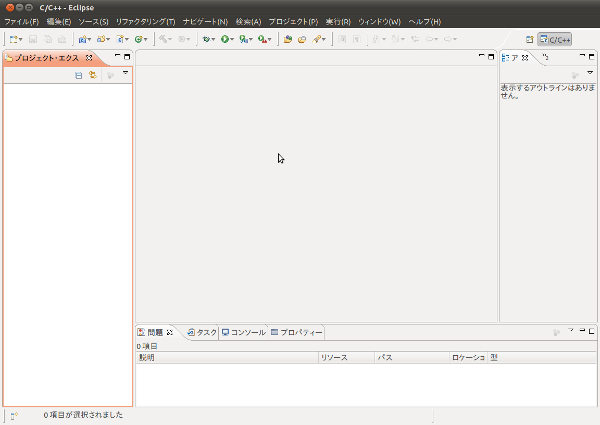Minimize the Project Explorer panel
Screen dimensions: 600x425
pyautogui.click(x=117, y=57)
